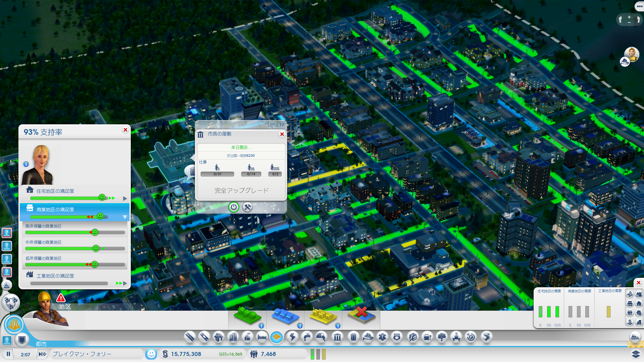The width and height of the screenshot is (644, 362).
Task: Select the yellow industrial zone tool
Action: [x=324, y=317]
